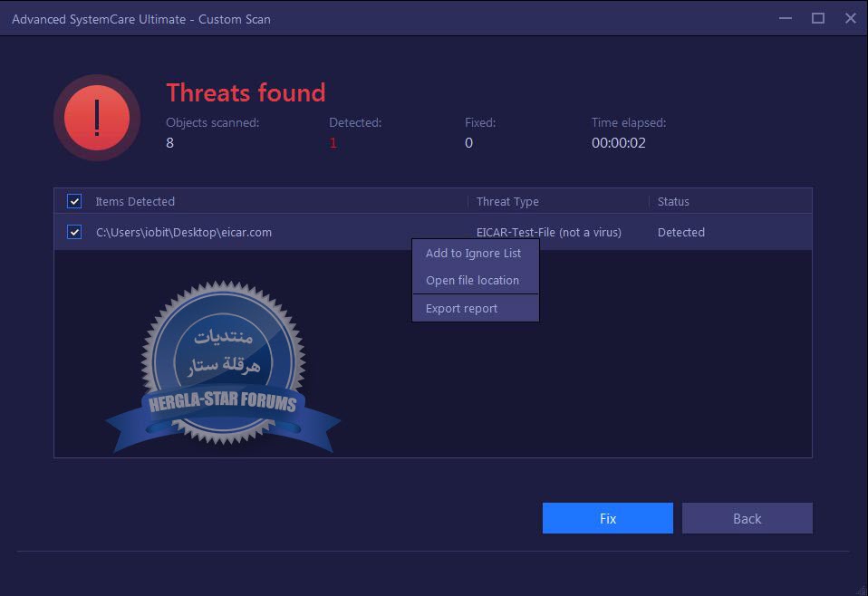Click the Objects scanned value 8
This screenshot has width=868, height=596.
point(170,143)
